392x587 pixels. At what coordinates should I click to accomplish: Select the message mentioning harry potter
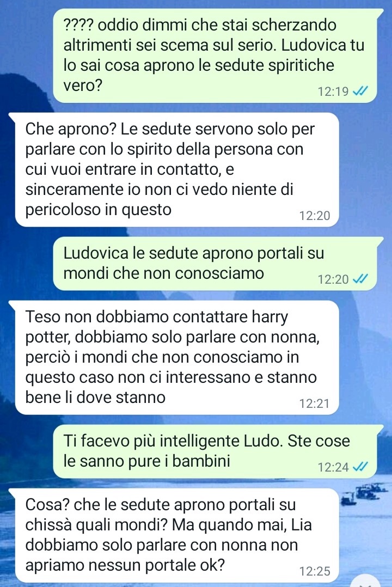tap(174, 358)
